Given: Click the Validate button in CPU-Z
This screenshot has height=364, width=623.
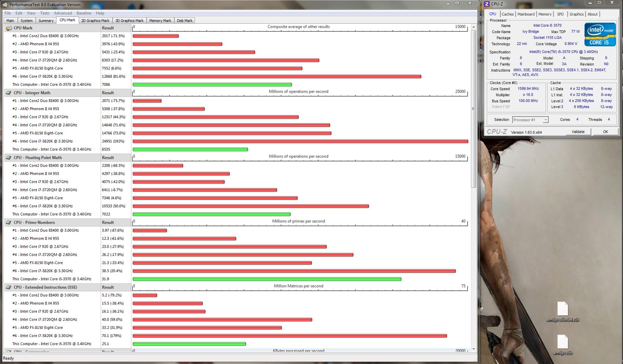Looking at the screenshot, I should click(578, 132).
